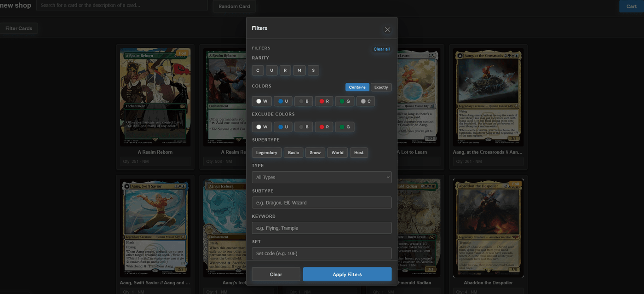Open A Realm Reborn foil card thumbnail
644x294 pixels.
[x=155, y=97]
